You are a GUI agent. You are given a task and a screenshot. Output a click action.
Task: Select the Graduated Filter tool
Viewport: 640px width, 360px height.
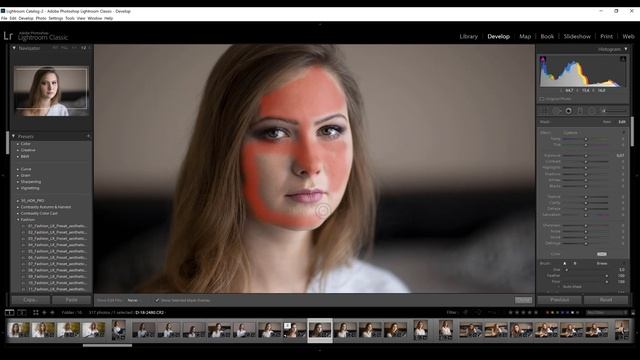[x=580, y=111]
